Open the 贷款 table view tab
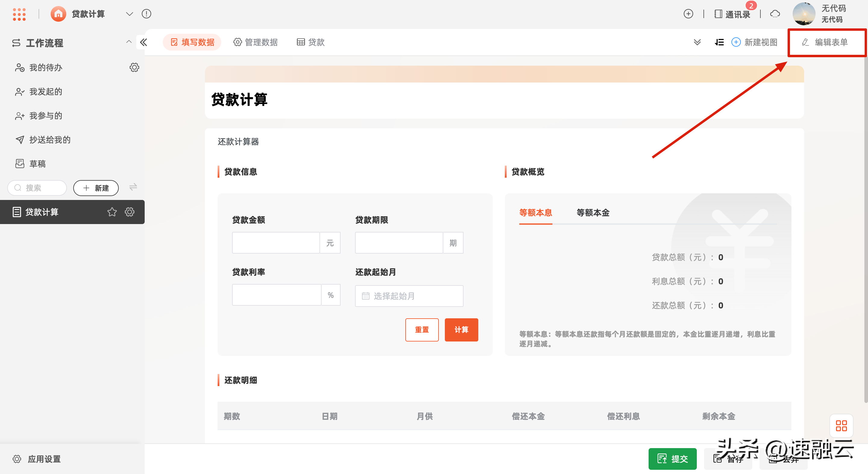868x474 pixels. [x=310, y=42]
